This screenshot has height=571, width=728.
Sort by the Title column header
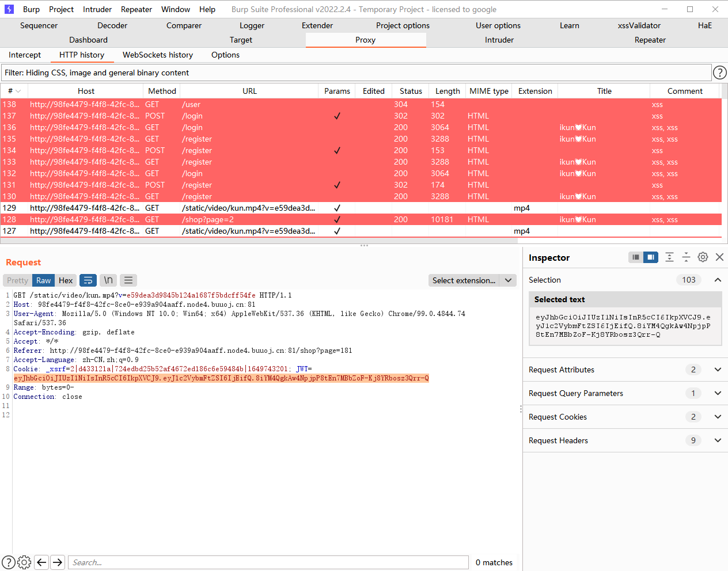[604, 91]
